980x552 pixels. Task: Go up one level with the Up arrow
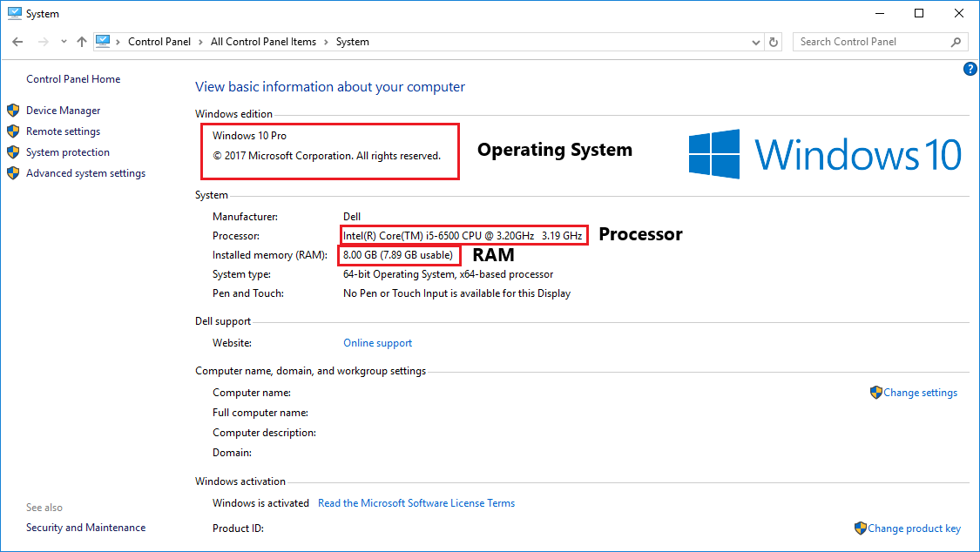tap(82, 42)
